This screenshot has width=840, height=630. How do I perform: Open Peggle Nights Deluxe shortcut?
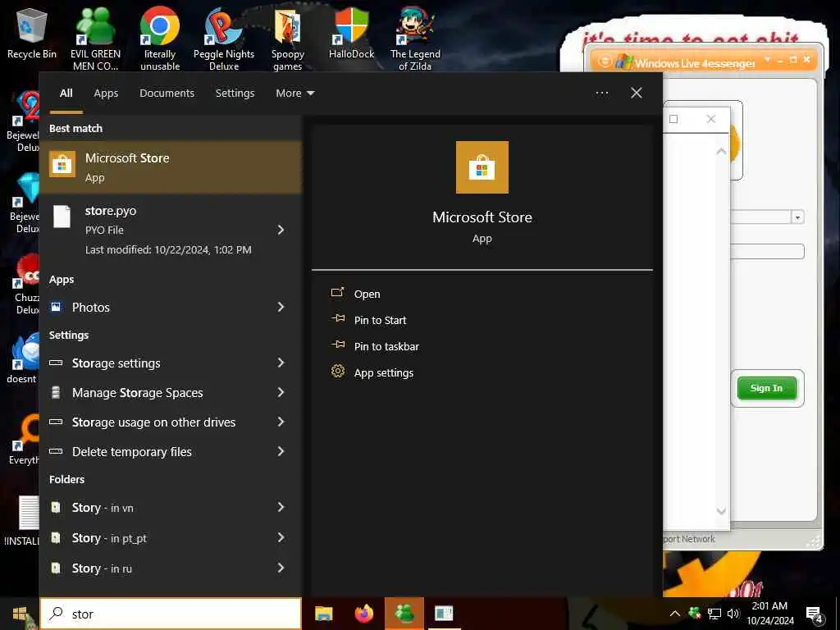point(224,39)
